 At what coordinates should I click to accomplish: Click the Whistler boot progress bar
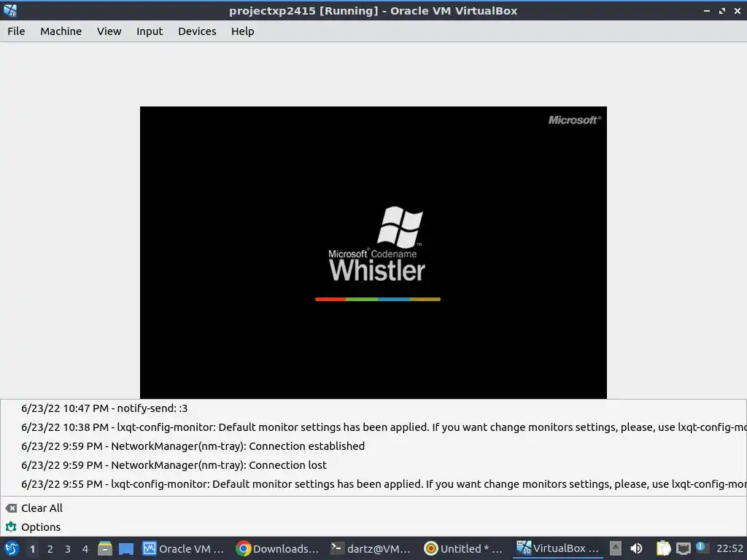378,300
